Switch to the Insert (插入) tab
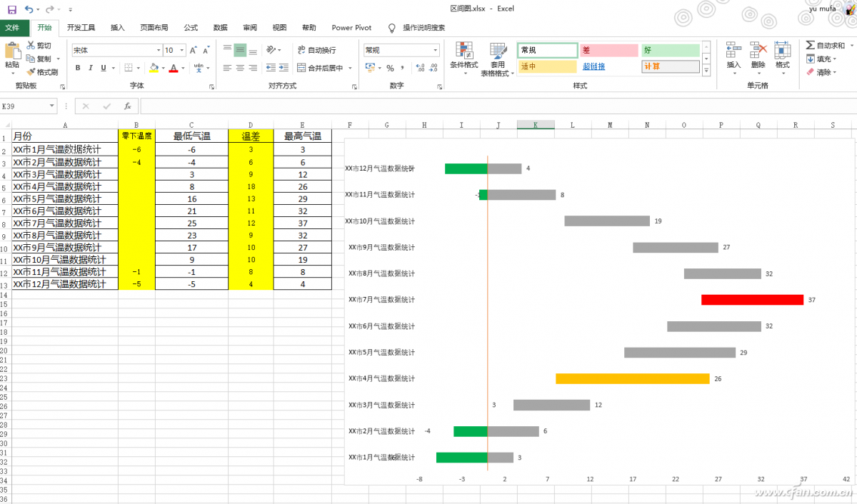Screen dimensions: 857x504 117,28
